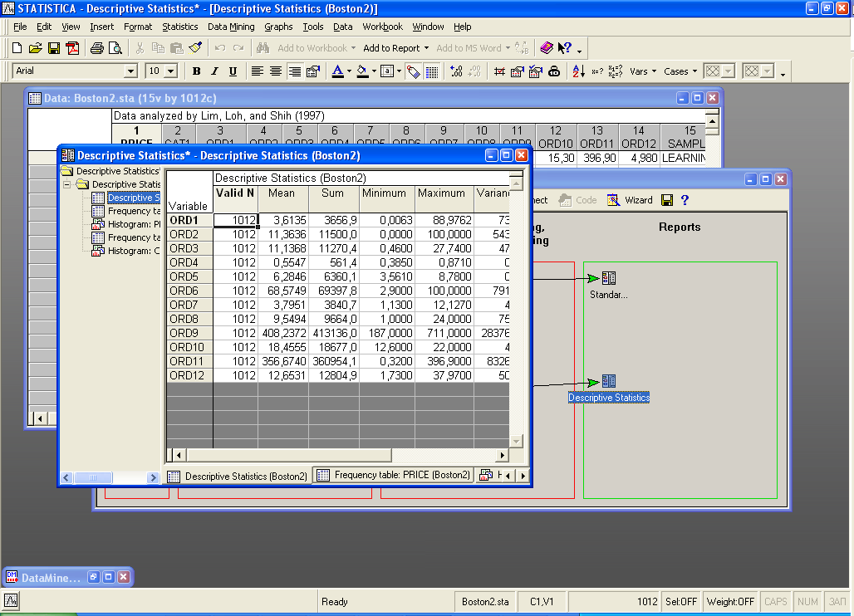Viewport: 854px width, 616px height.
Task: Click the Export to PDF icon
Action: [72, 48]
